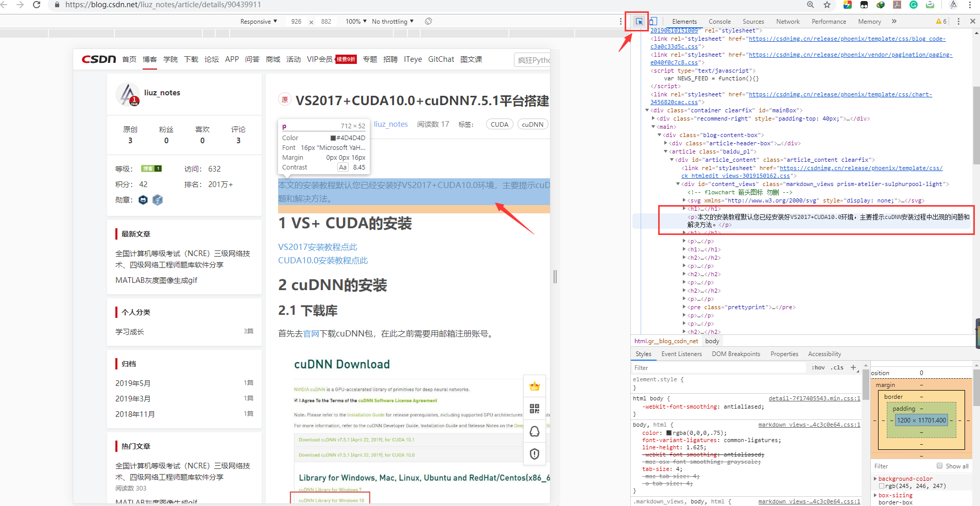This screenshot has width=980, height=506.
Task: Switch to Sources tab
Action: [x=753, y=22]
